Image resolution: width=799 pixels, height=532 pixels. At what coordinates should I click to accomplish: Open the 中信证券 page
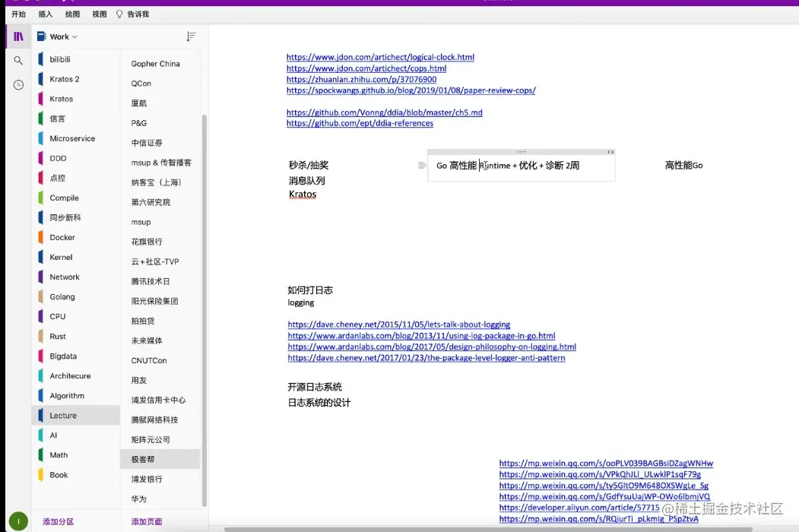(160, 143)
